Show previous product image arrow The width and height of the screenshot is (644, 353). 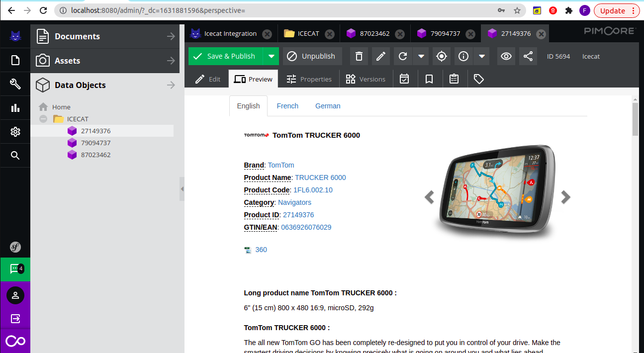(x=429, y=197)
